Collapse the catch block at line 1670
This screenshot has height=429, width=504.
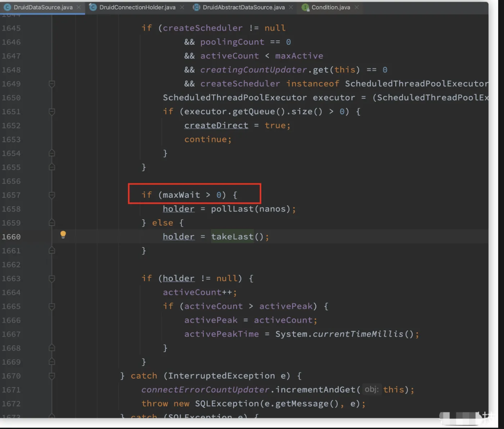click(52, 376)
